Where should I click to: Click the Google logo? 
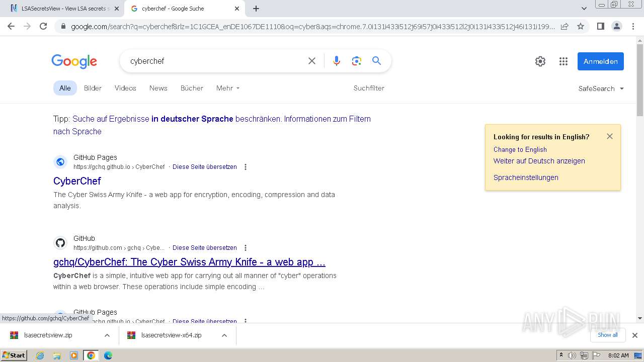tap(74, 61)
